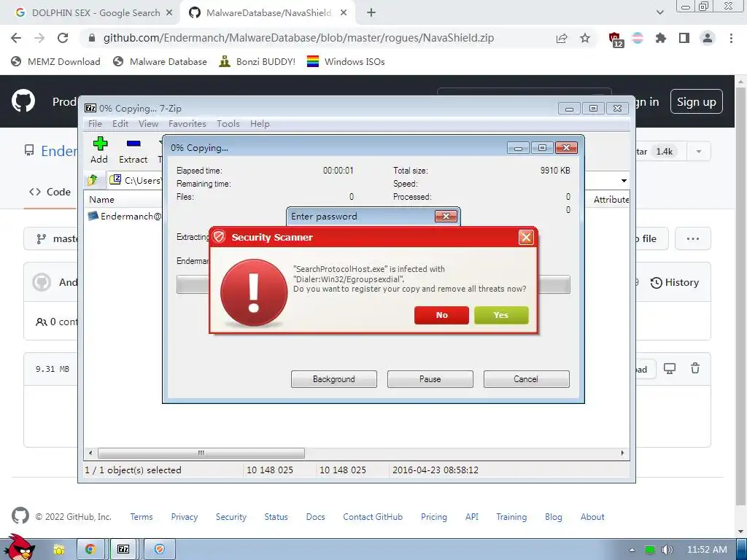Click the volume speaker tray icon

point(667,550)
